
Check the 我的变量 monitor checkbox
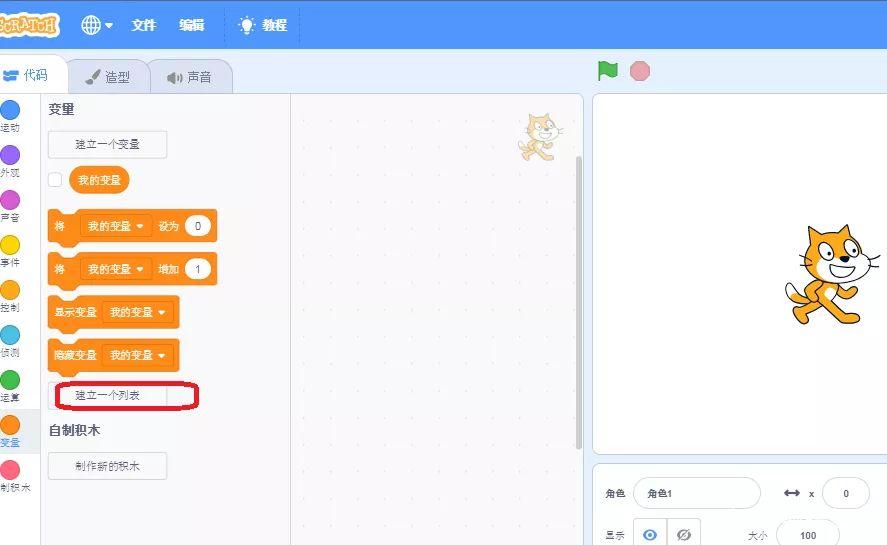tap(55, 180)
